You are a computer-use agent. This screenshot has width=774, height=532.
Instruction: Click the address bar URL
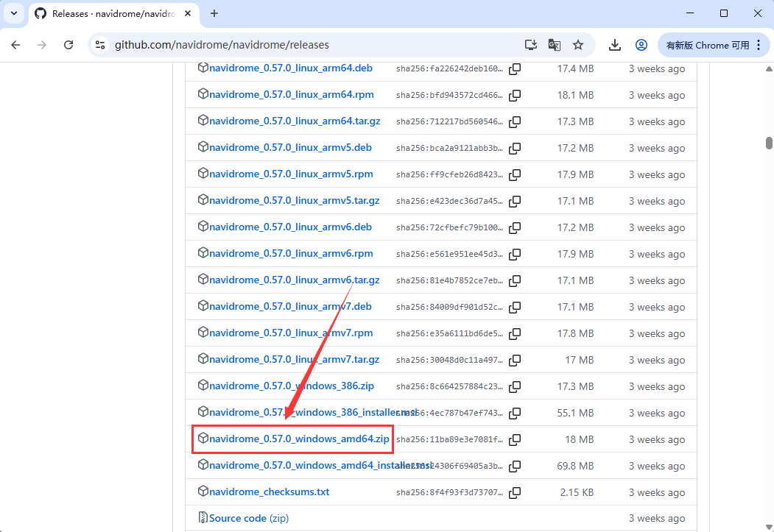[x=222, y=45]
